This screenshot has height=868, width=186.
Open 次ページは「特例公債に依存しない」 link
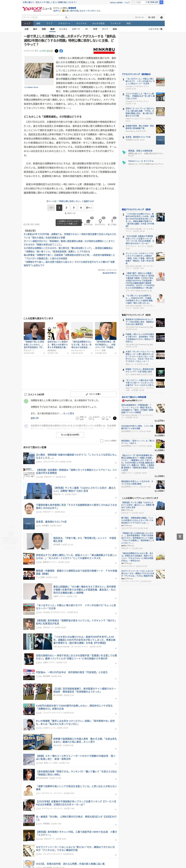tap(70, 201)
